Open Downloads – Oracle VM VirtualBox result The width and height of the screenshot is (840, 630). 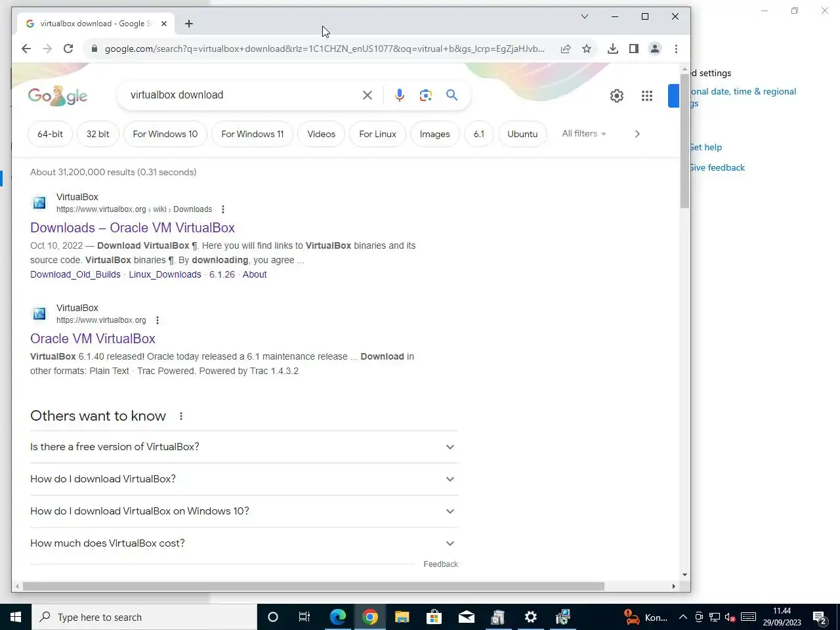pyautogui.click(x=133, y=228)
